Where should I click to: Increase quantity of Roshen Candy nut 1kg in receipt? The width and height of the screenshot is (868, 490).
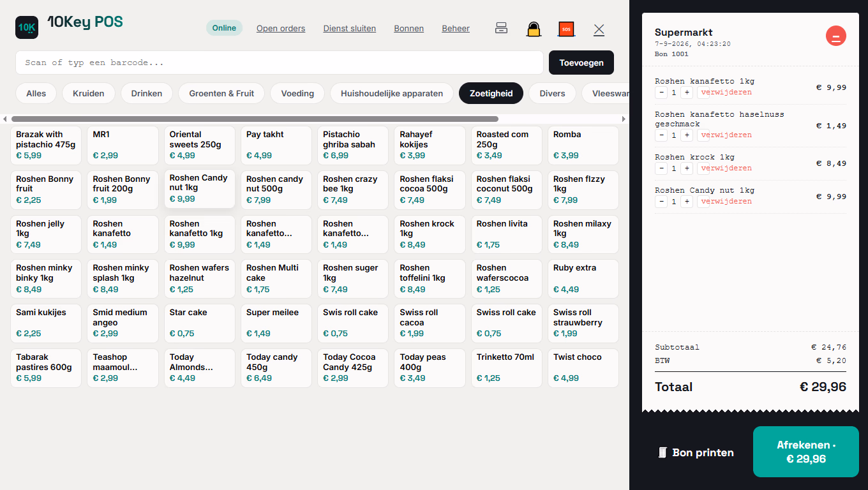point(686,202)
